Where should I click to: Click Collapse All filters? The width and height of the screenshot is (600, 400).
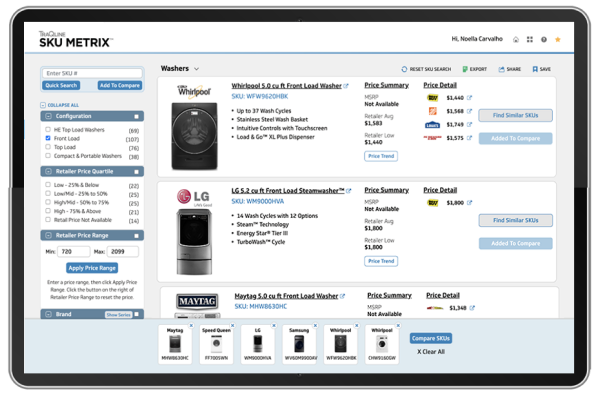click(x=60, y=105)
